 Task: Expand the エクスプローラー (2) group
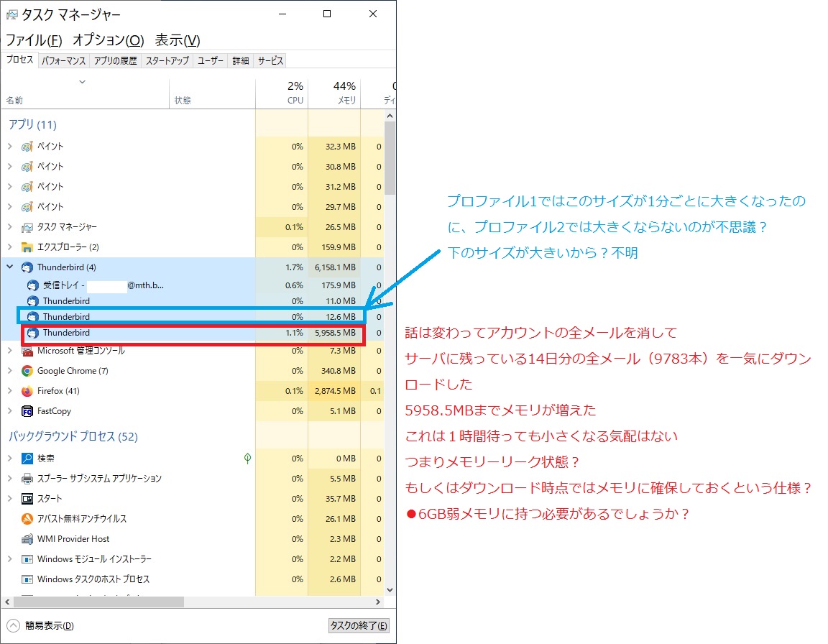(x=10, y=247)
